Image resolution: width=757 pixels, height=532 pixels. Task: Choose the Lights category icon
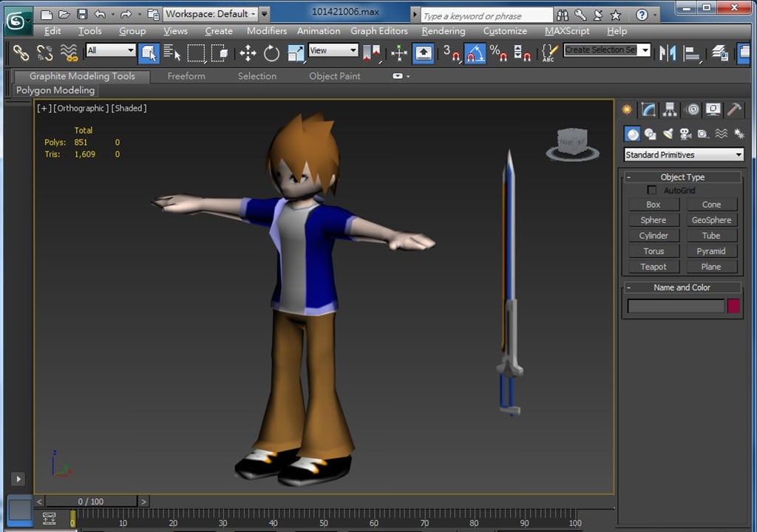(668, 134)
